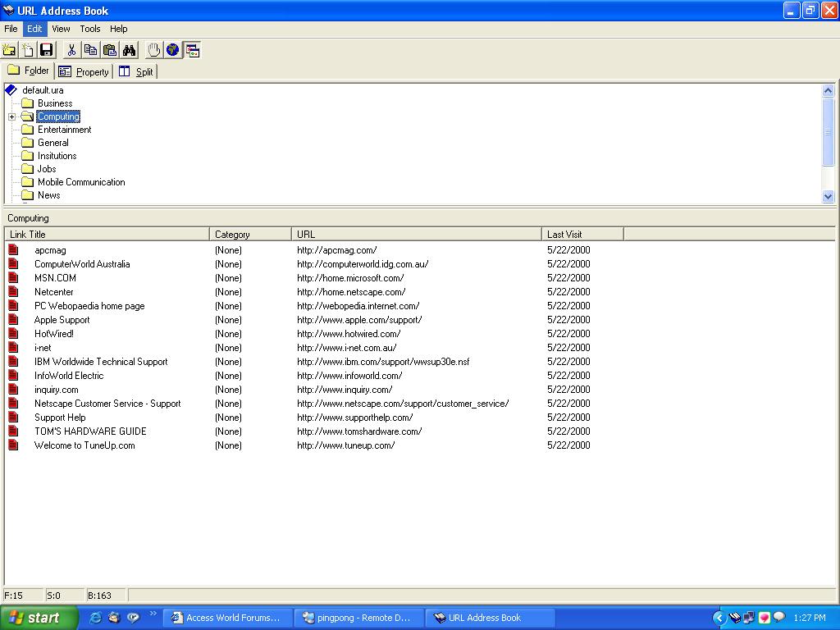Expand quick launch overflow chevron
This screenshot has height=630, width=840.
pyautogui.click(x=153, y=614)
